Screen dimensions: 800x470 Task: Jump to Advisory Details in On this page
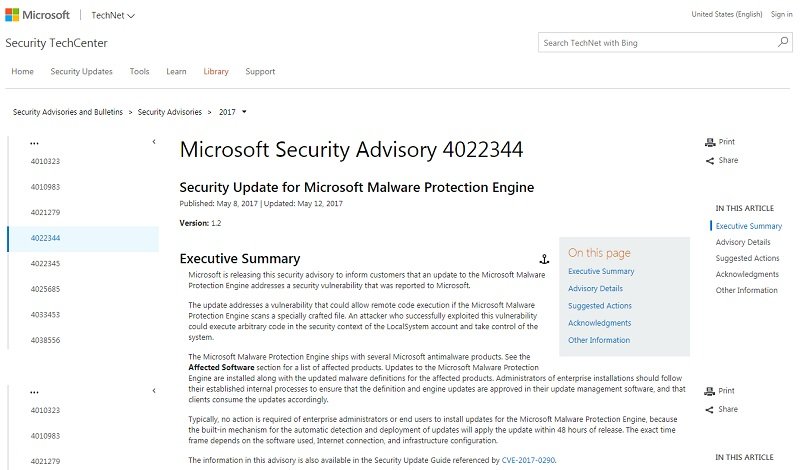[x=595, y=288]
